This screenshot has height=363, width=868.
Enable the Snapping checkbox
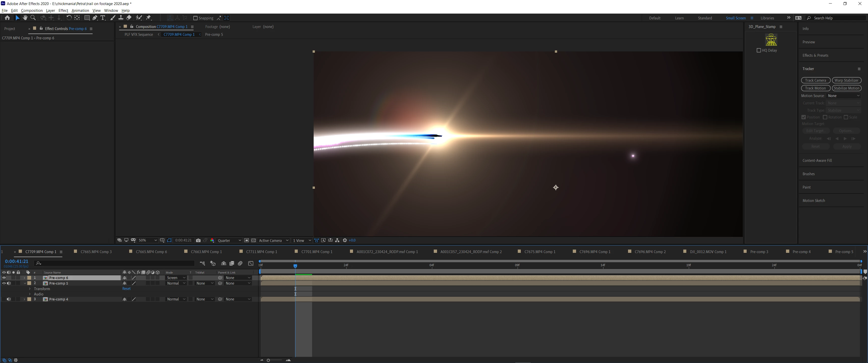click(195, 18)
